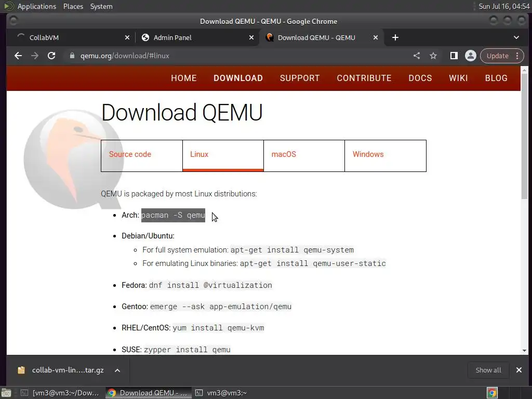Click the Debian/Ubuntu list label
The height and width of the screenshot is (399, 532).
tap(148, 236)
